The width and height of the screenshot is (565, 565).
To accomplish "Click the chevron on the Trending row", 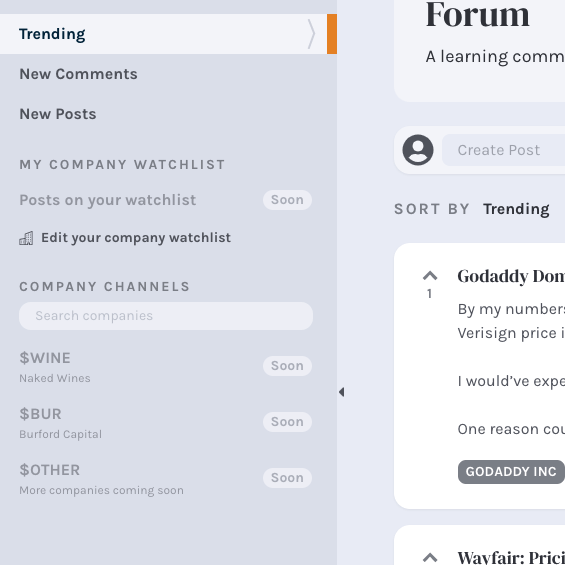I will tap(311, 34).
